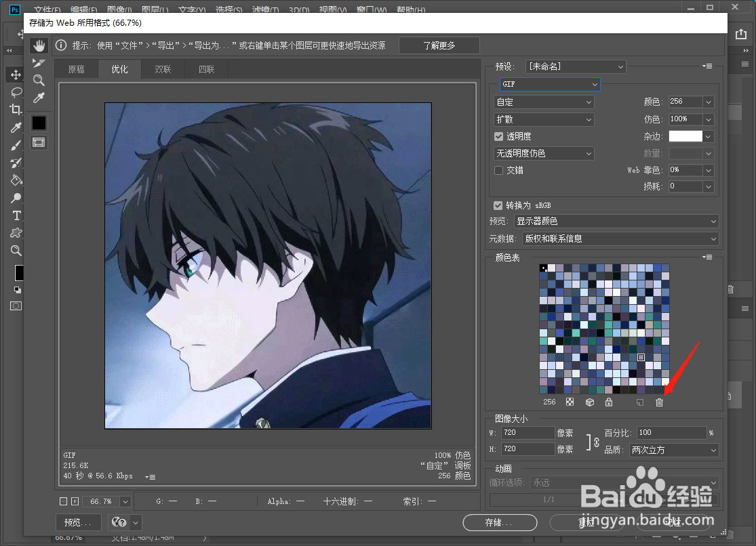The height and width of the screenshot is (546, 756).
Task: Click zoom-out minus icon beside 66.7%
Action: click(x=63, y=501)
